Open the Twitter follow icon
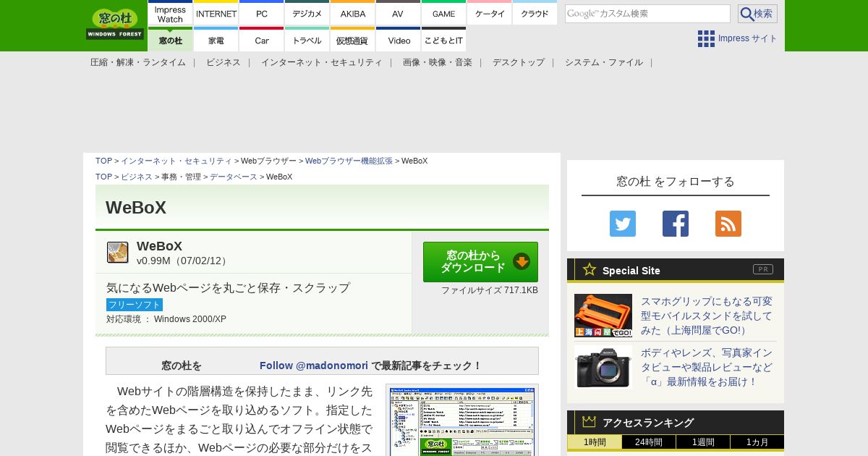The image size is (868, 456). (623, 224)
